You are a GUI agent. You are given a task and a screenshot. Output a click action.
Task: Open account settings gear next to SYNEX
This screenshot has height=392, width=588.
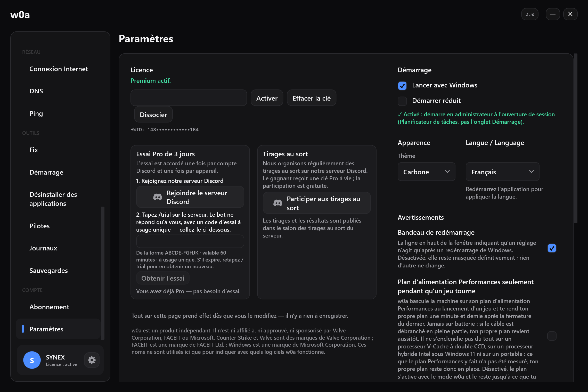(92, 360)
